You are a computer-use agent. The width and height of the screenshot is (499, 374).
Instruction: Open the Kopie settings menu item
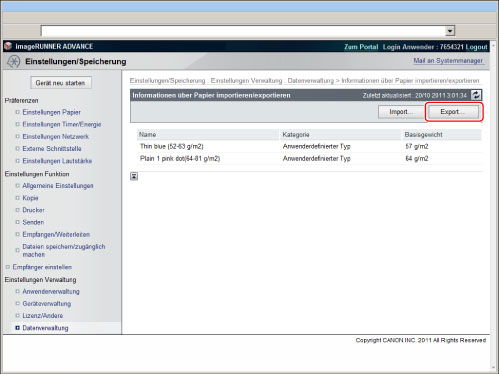pos(30,198)
